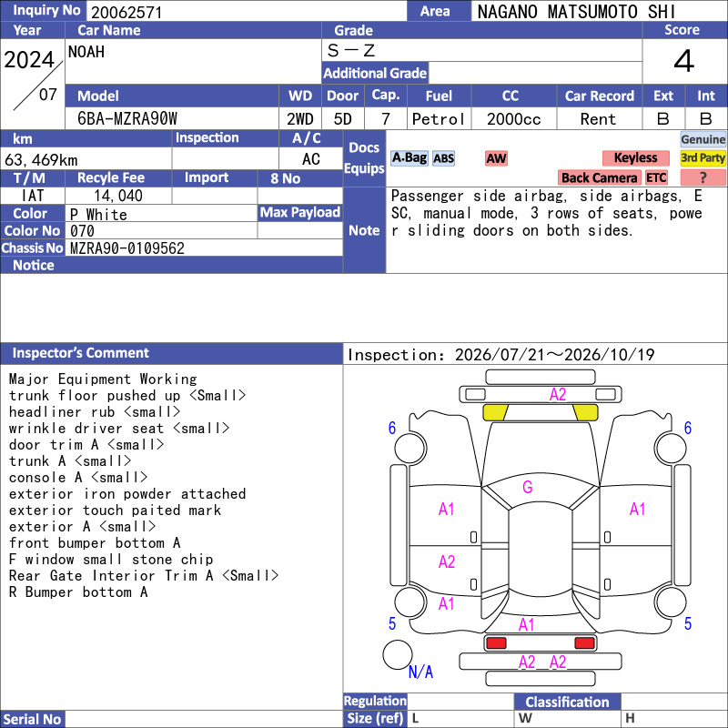
Task: Select the Back Camera badge
Action: (x=600, y=177)
